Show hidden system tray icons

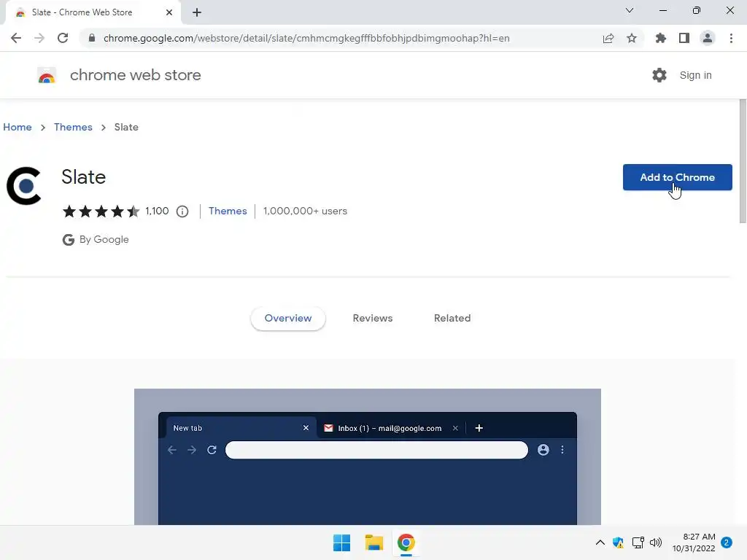click(600, 542)
